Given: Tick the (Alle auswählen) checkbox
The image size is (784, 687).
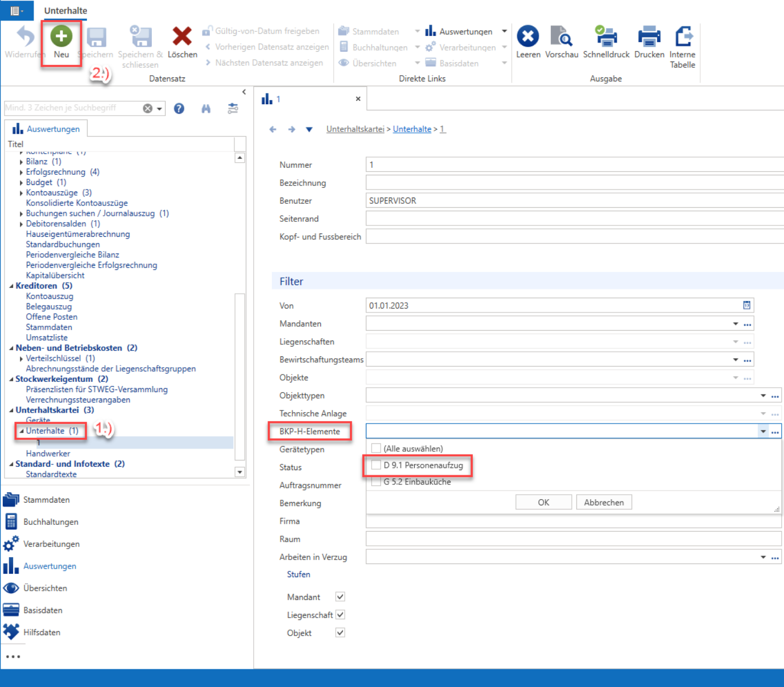Looking at the screenshot, I should (376, 449).
